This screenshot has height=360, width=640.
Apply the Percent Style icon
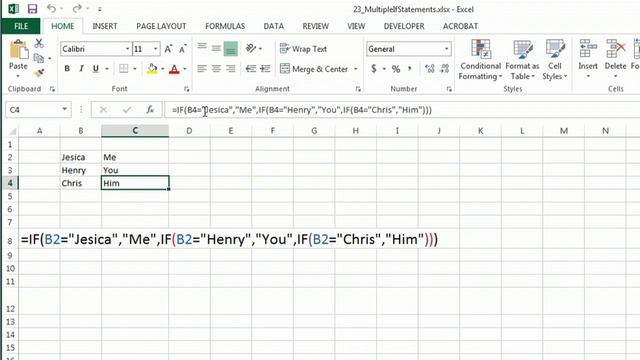(x=396, y=69)
